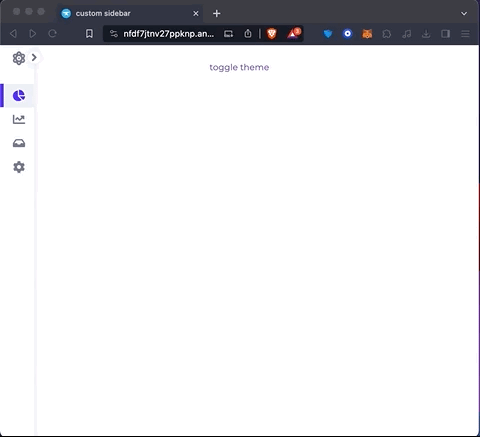
Task: Bookmark this page in toolbar
Action: pos(89,34)
